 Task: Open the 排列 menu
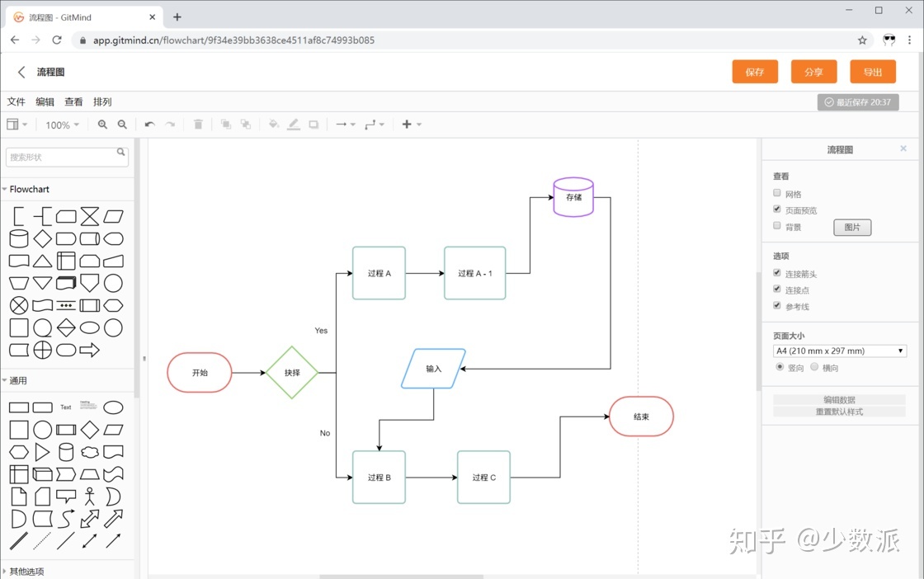point(102,102)
